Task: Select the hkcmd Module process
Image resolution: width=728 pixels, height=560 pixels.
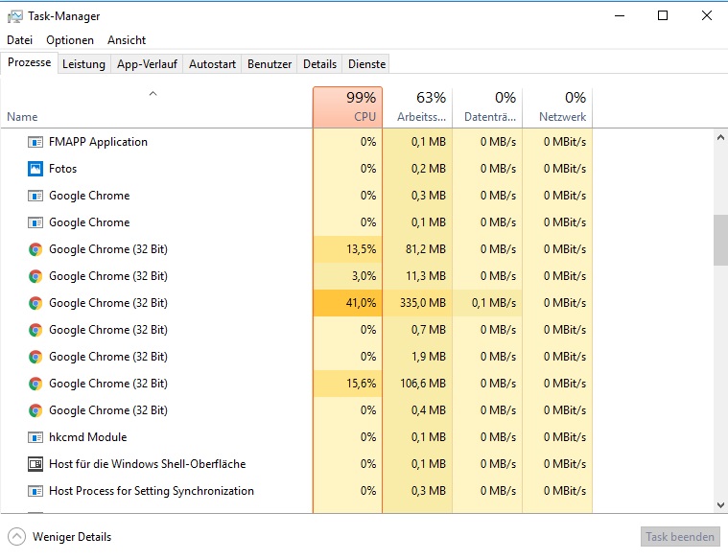Action: (296, 437)
